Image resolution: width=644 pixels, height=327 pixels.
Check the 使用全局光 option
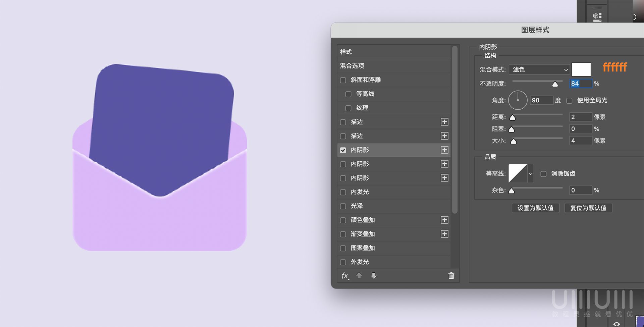[x=569, y=100]
